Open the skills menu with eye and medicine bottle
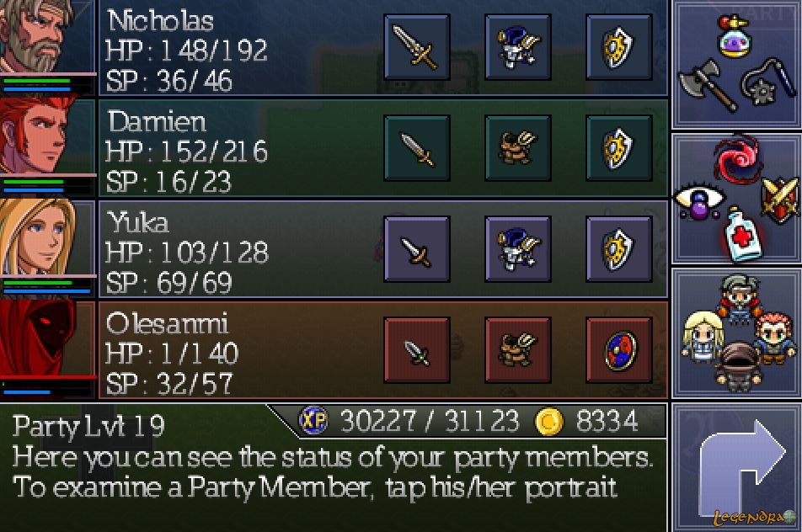Screen dimensions: 802x532 click(x=736, y=199)
